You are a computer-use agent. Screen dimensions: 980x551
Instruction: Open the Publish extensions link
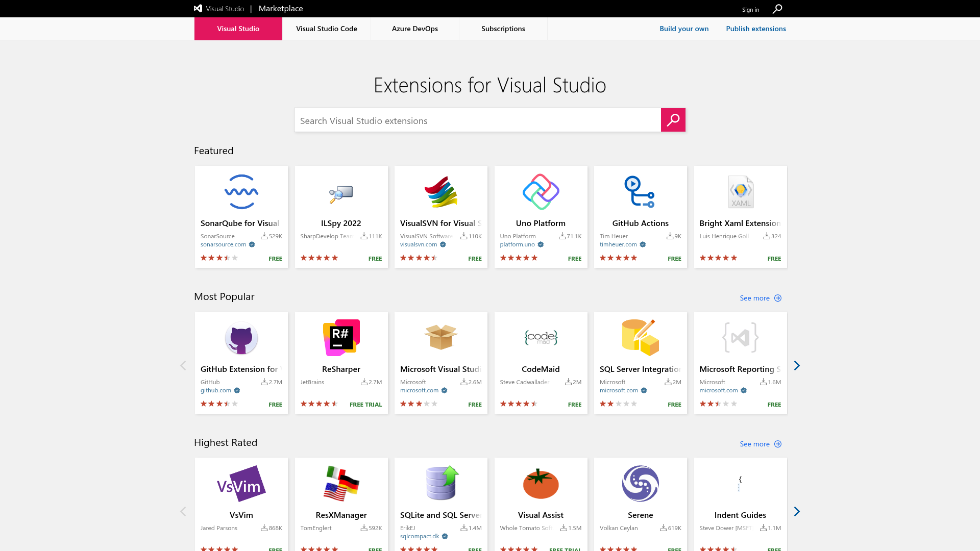756,29
